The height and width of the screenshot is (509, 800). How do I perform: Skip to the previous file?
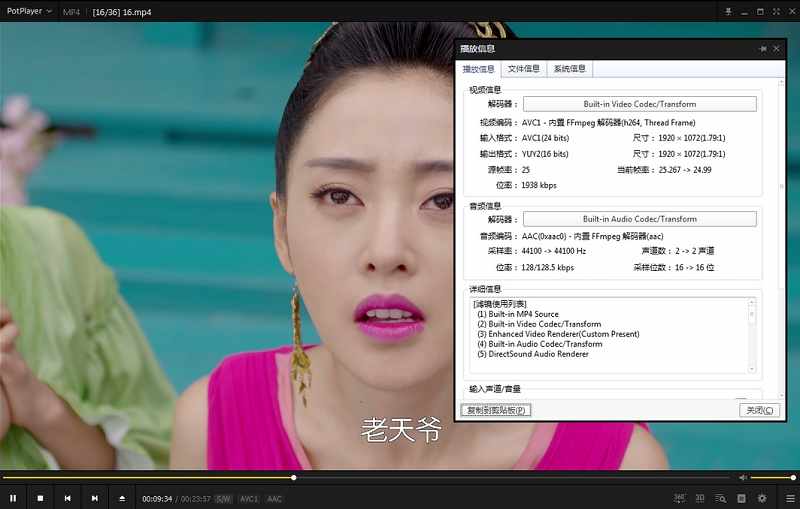(67, 498)
